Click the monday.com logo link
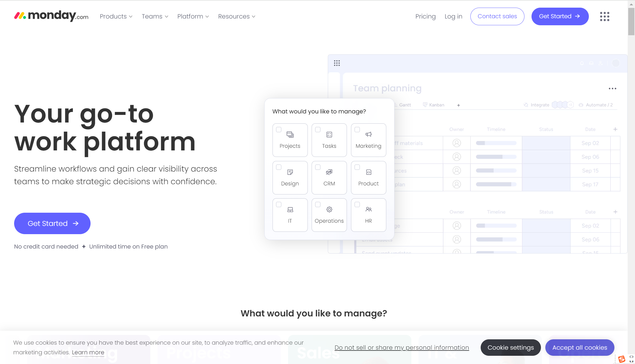Viewport: 635px width, 364px height. (51, 16)
